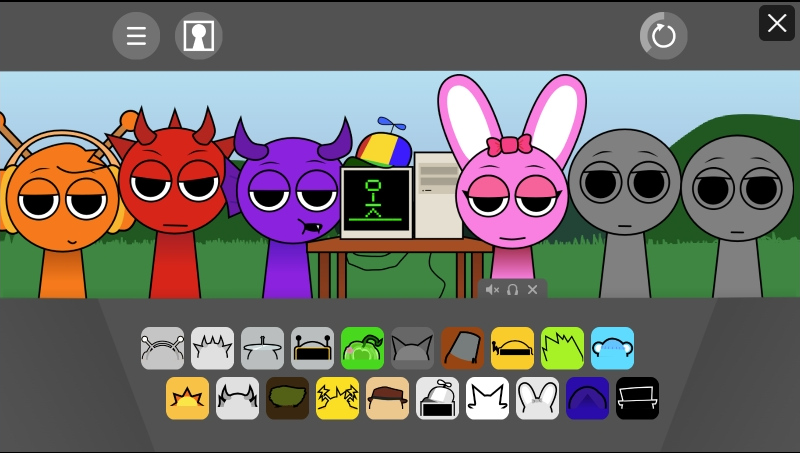800x453 pixels.
Task: Click the gray cat ears icon
Action: coord(412,348)
